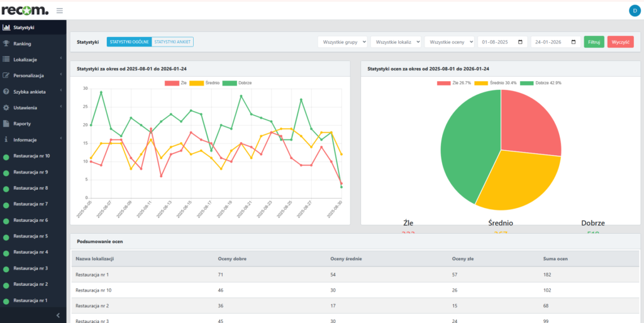Open the Wszystkie grupy dropdown
Image resolution: width=644 pixels, height=323 pixels.
pyautogui.click(x=342, y=42)
